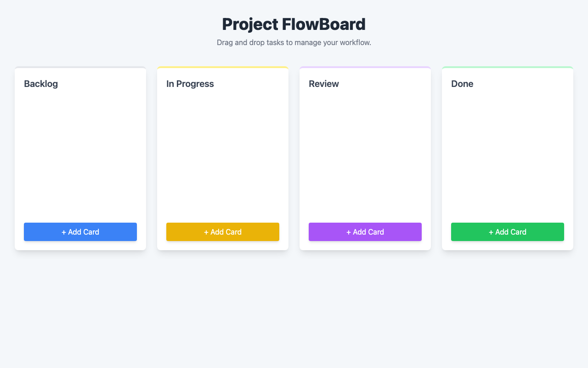Viewport: 588px width, 368px height.
Task: Click the green top stripe of Done
Action: (x=508, y=68)
